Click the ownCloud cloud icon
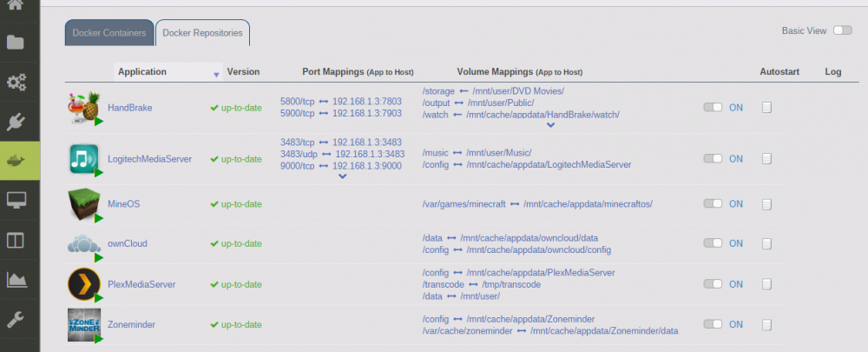This screenshot has width=868, height=352. coord(83,243)
